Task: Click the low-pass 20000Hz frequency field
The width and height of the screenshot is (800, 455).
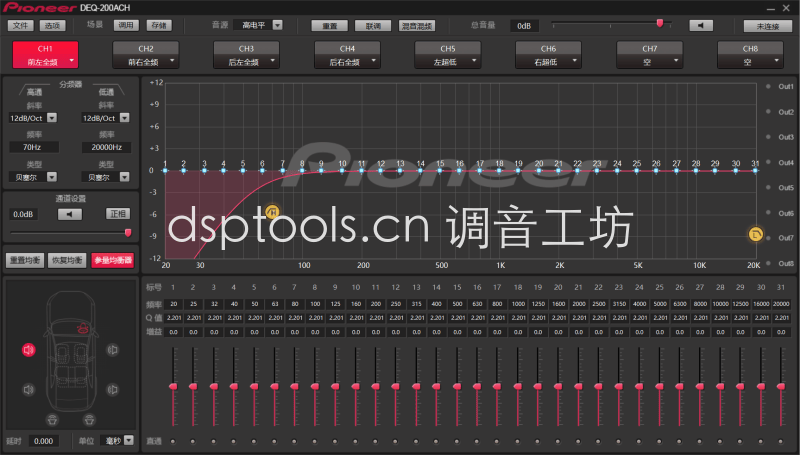Action: pos(107,147)
